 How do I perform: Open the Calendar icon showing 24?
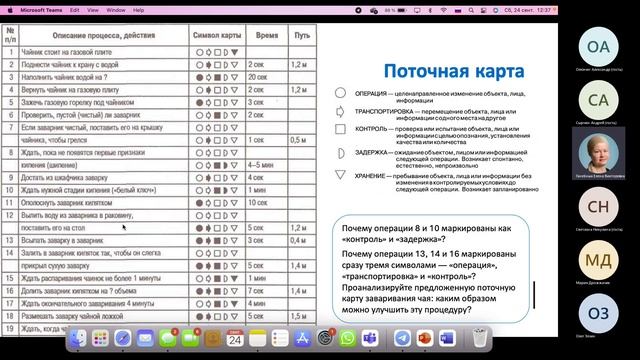coord(235,338)
